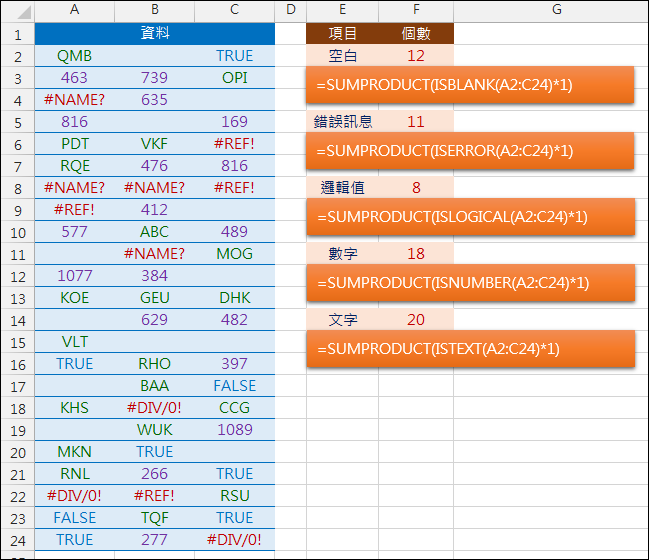
Task: Select cell with DHK
Action: pyautogui.click(x=235, y=298)
